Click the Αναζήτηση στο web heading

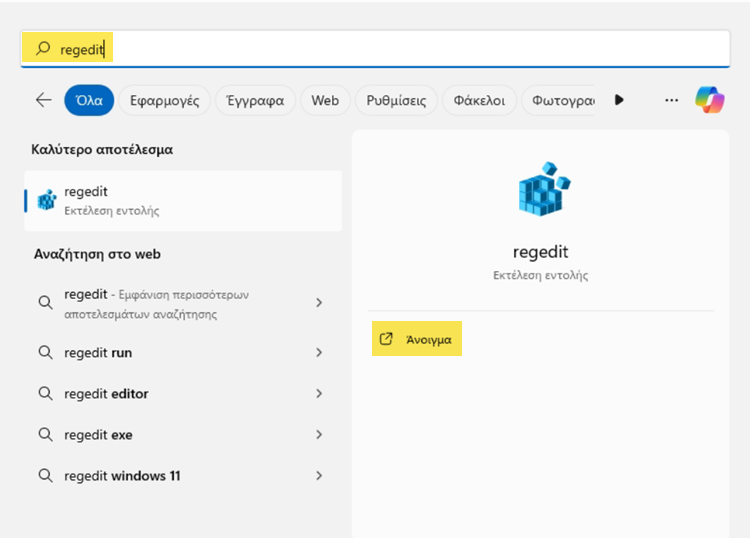(97, 254)
